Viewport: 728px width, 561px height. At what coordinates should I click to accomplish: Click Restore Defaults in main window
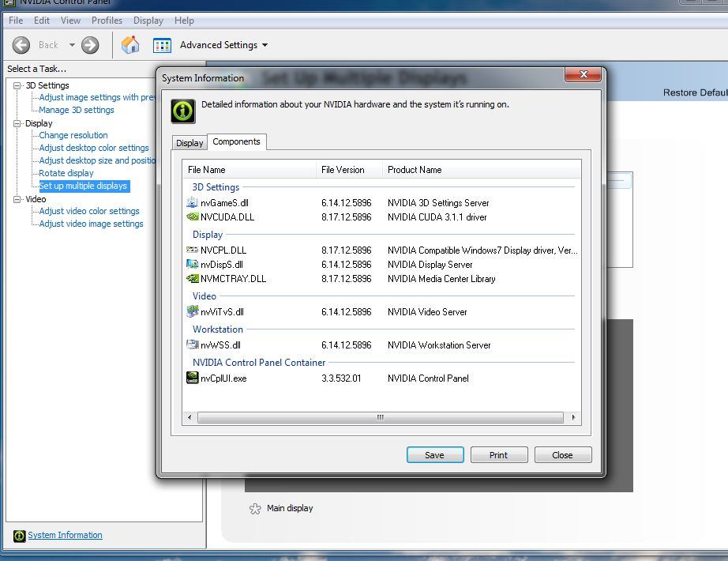tap(695, 92)
